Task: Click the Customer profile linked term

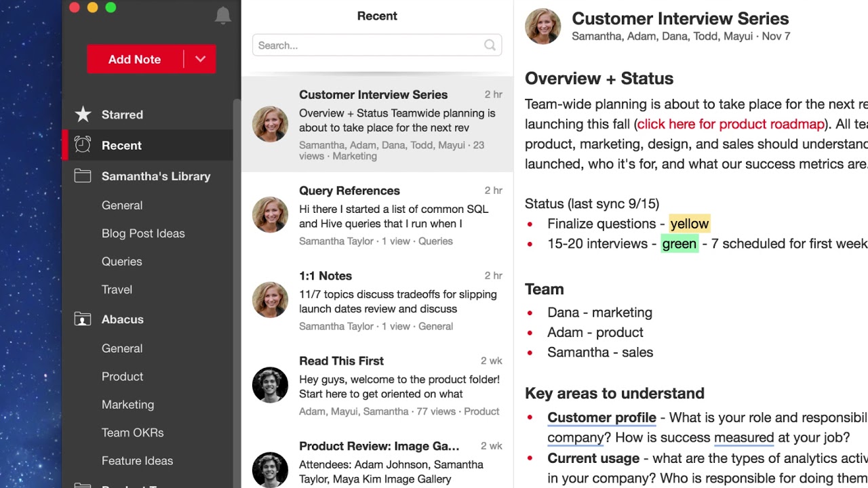Action: point(601,418)
